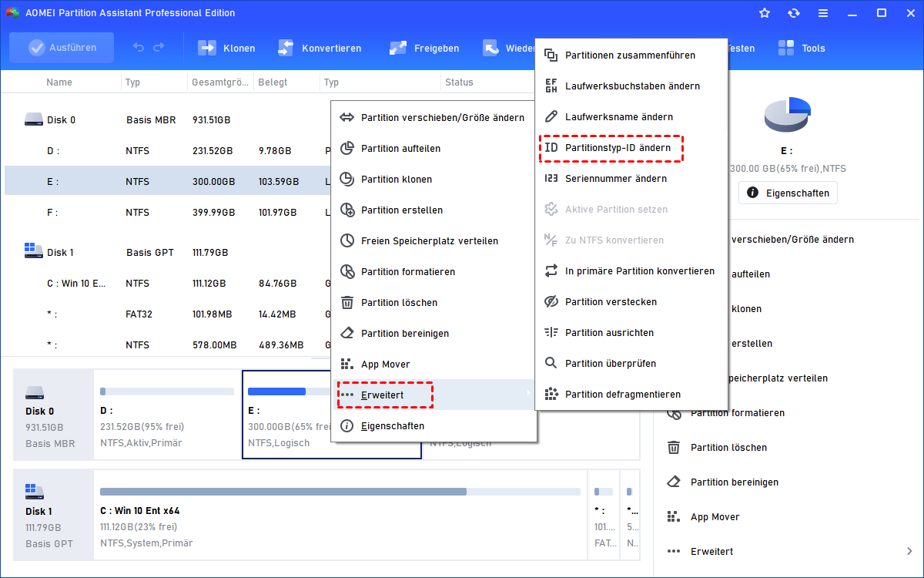Image resolution: width=924 pixels, height=578 pixels.
Task: Choose Partition erstellen in context menu
Action: pyautogui.click(x=433, y=210)
